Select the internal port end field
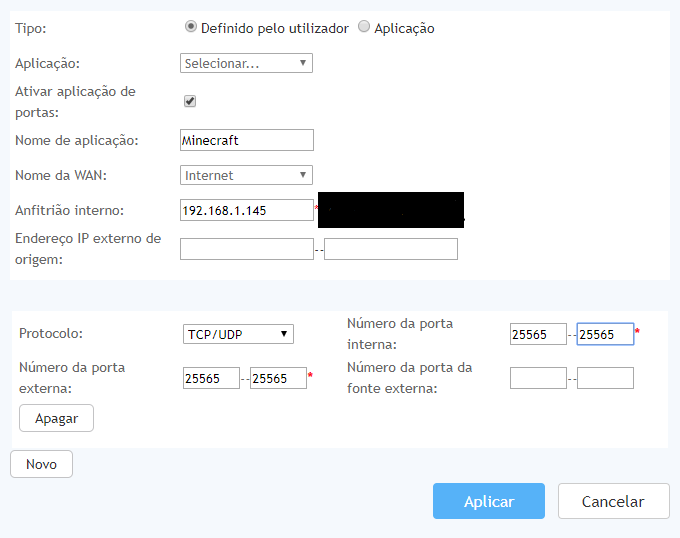This screenshot has height=538, width=680. pos(605,334)
